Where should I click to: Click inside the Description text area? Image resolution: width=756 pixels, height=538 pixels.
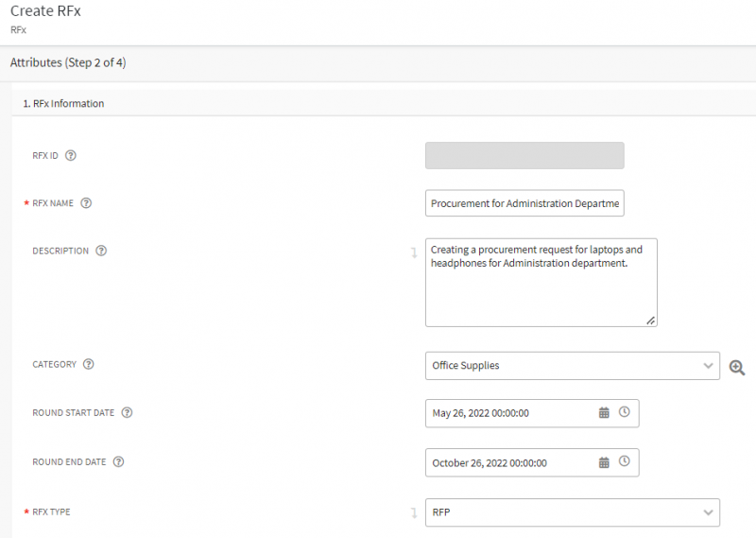point(541,293)
